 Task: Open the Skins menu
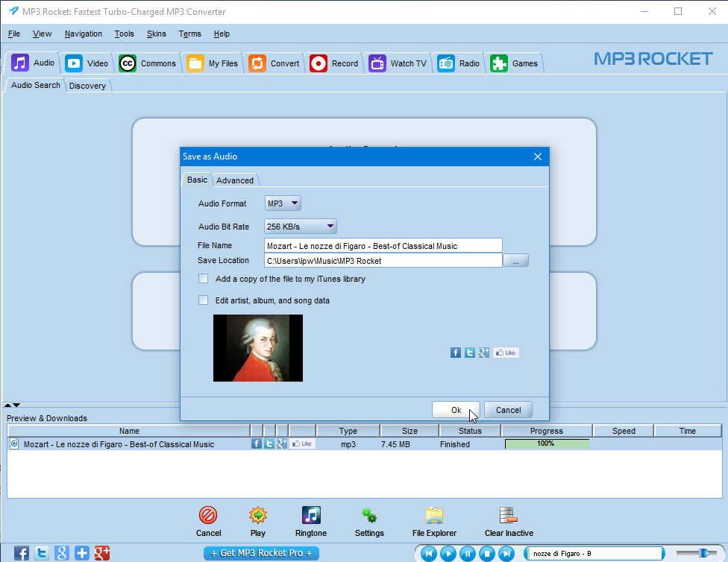(x=156, y=34)
